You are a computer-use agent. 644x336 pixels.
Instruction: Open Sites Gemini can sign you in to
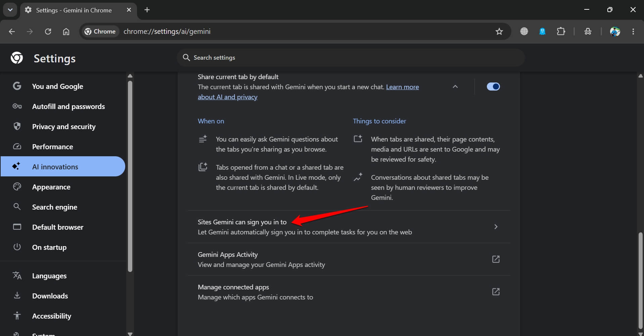[x=349, y=227]
